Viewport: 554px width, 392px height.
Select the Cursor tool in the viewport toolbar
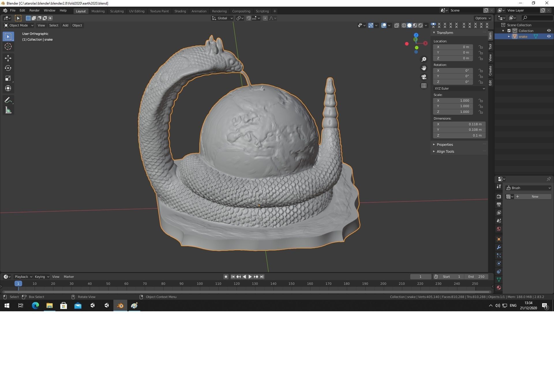click(8, 46)
